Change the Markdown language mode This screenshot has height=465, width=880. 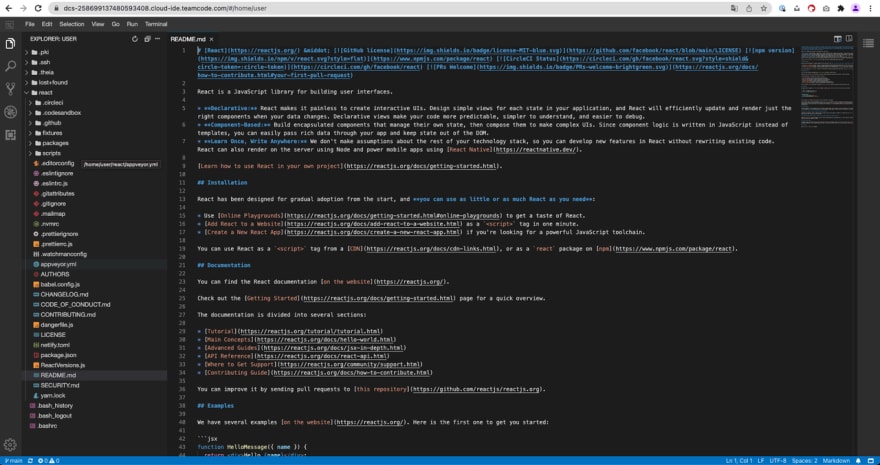[836, 461]
